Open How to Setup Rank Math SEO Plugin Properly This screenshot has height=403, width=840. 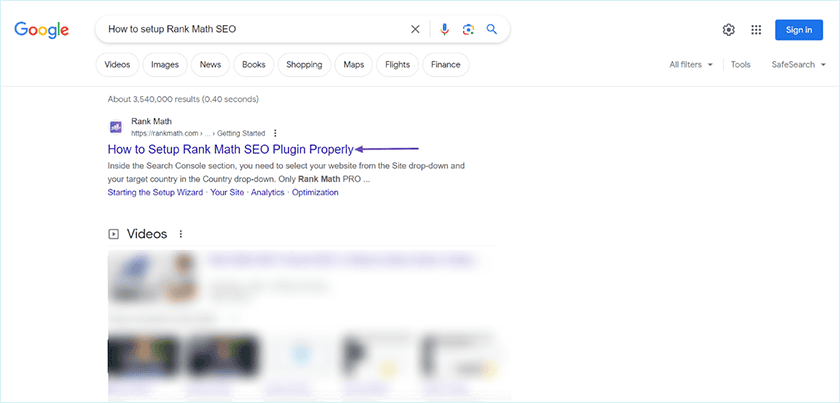pyautogui.click(x=231, y=149)
